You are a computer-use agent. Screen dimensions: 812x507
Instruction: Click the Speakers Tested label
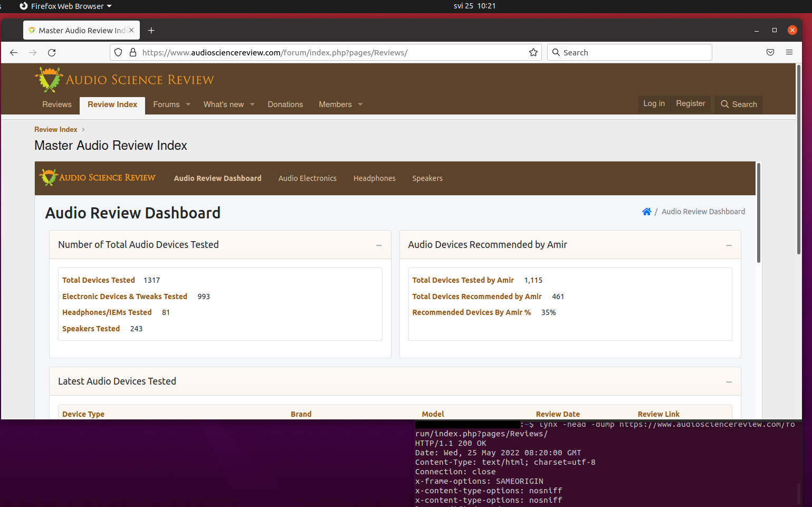[91, 329]
